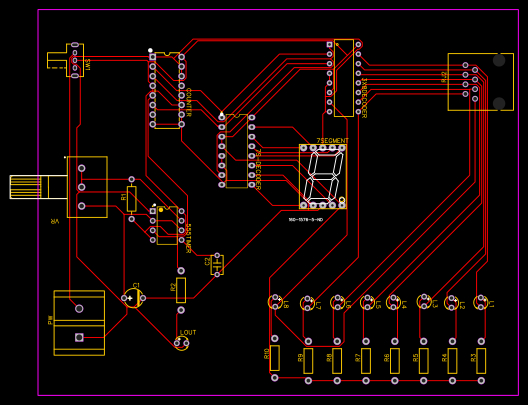The width and height of the screenshot is (528, 405).
Task: Select resistor R5 body
Action: [424, 361]
